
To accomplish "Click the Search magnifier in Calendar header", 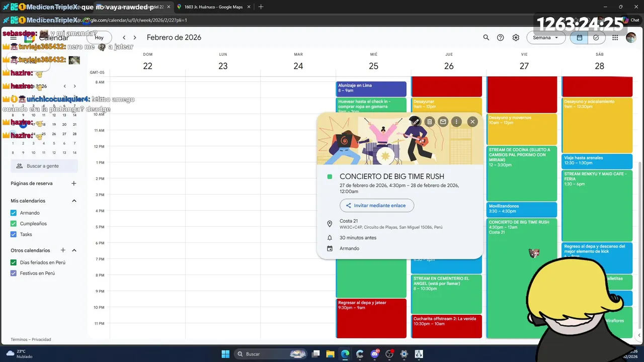I will 486,38.
